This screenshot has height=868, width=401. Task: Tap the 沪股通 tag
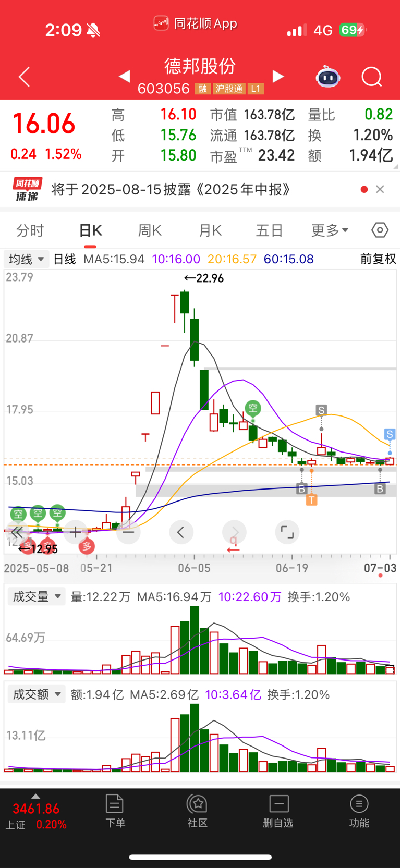tap(229, 89)
